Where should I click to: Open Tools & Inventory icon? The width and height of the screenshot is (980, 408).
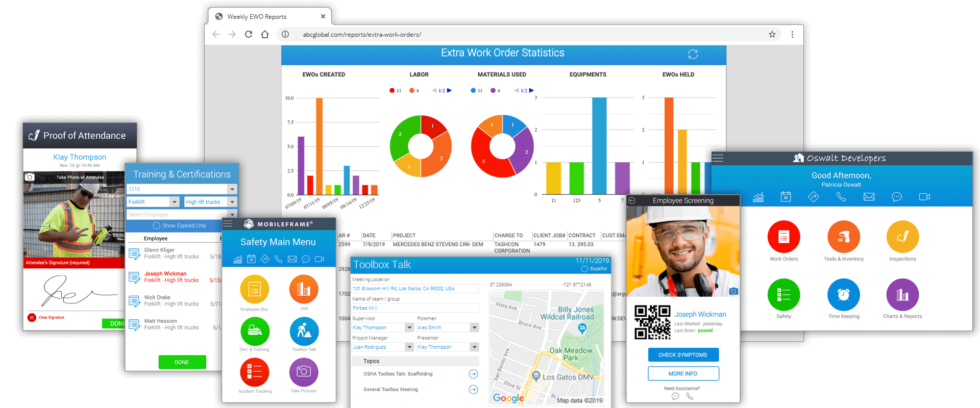pyautogui.click(x=843, y=237)
